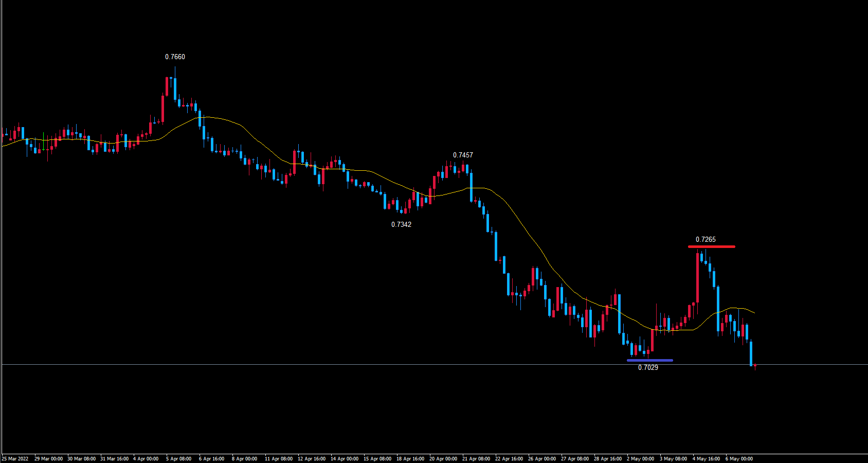Select the 2 May 00:00 axis label
The height and width of the screenshot is (463, 868).
641,459
